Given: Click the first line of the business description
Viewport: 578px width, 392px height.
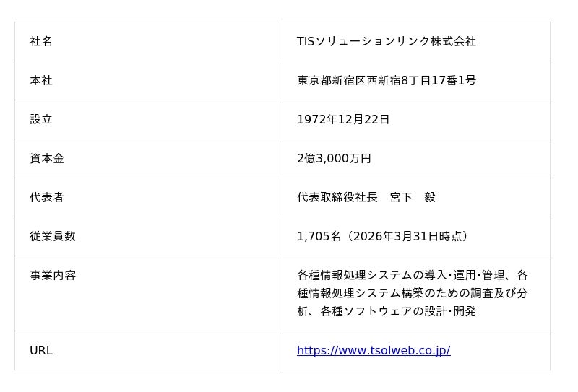Looking at the screenshot, I should click(x=413, y=275).
